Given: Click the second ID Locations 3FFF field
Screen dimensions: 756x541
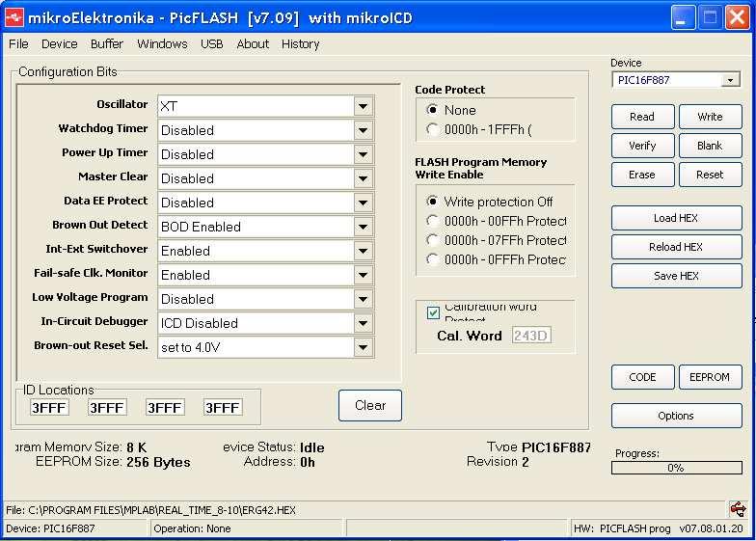Looking at the screenshot, I should point(107,408).
